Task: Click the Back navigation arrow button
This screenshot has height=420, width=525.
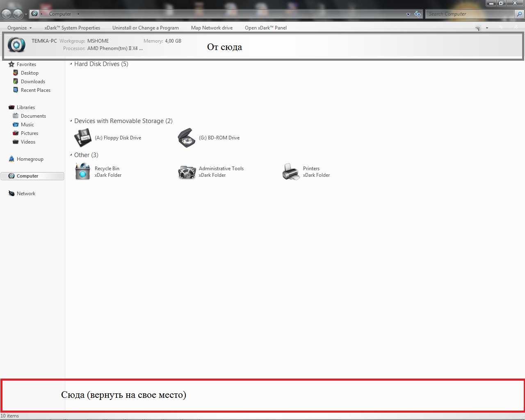Action: (6, 14)
